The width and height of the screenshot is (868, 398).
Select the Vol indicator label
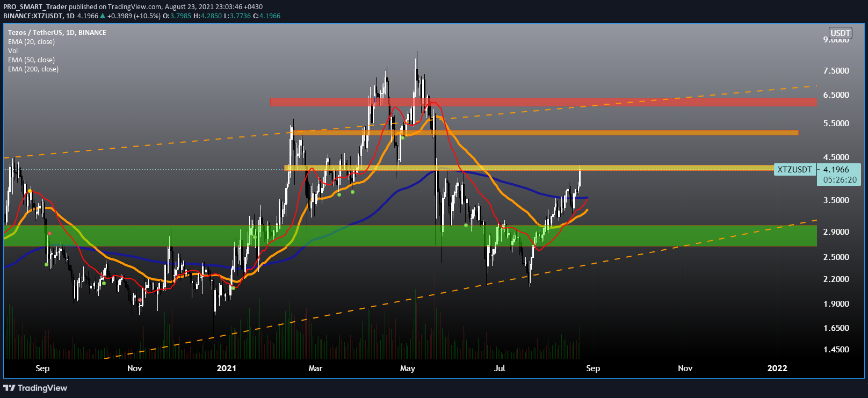point(13,51)
